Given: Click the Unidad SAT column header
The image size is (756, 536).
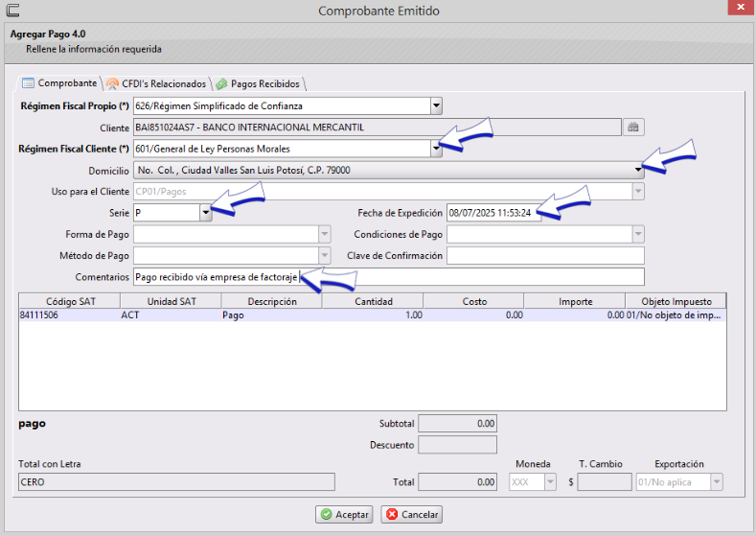Looking at the screenshot, I should 172,301.
